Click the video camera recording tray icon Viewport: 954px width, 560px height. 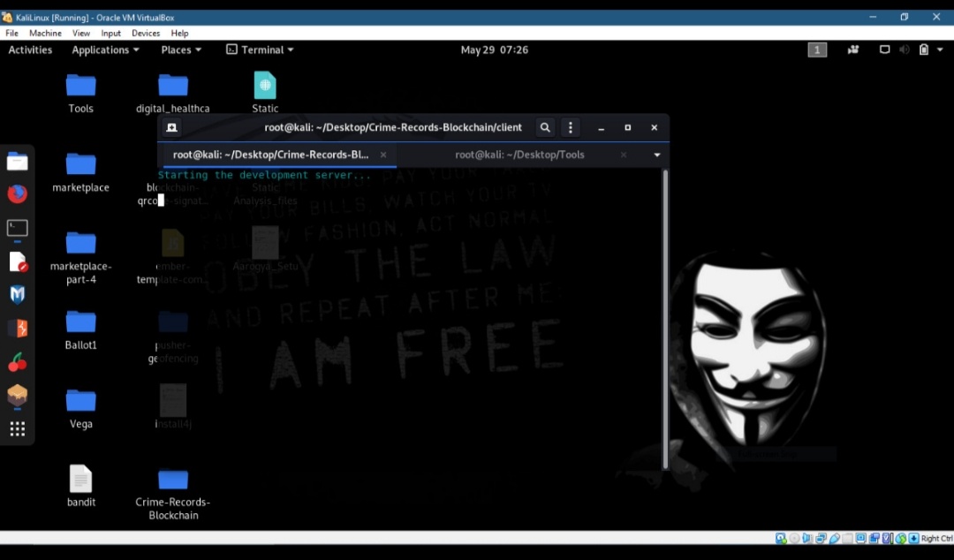tap(853, 50)
